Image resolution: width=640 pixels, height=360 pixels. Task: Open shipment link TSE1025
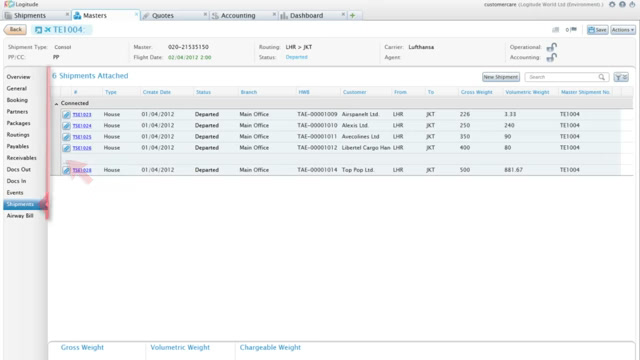tap(82, 137)
